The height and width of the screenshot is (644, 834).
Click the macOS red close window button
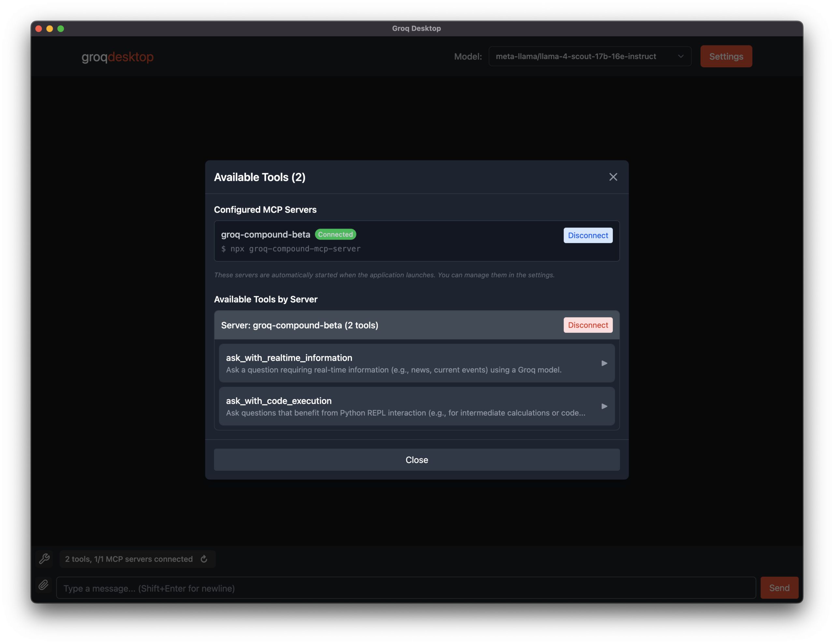tap(38, 29)
